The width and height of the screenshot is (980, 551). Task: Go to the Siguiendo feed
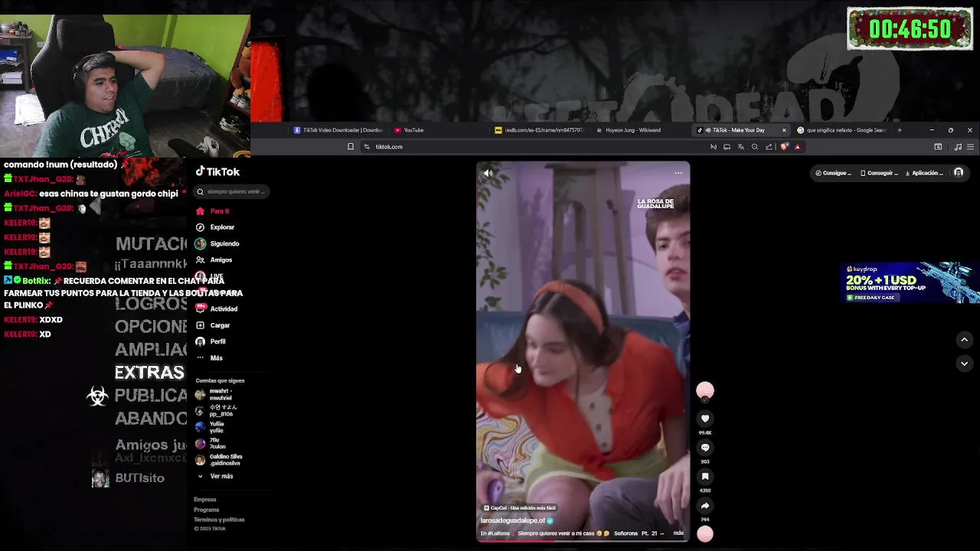click(217, 243)
